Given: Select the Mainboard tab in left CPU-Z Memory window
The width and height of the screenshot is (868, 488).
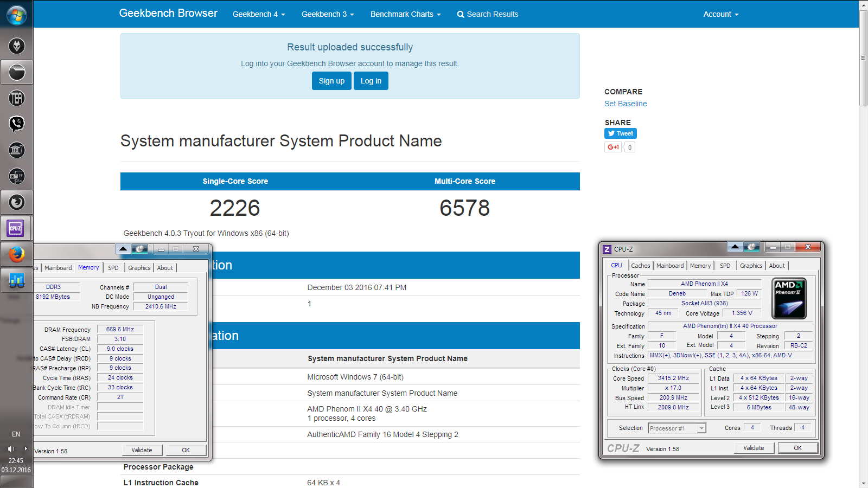Looking at the screenshot, I should [x=58, y=268].
